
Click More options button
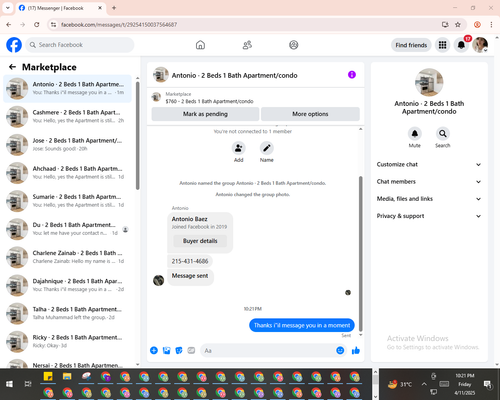click(x=310, y=114)
